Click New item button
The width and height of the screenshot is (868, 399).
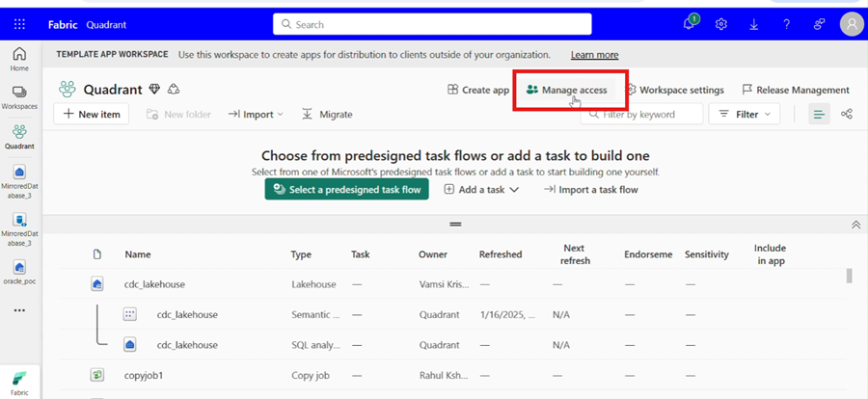pos(92,114)
